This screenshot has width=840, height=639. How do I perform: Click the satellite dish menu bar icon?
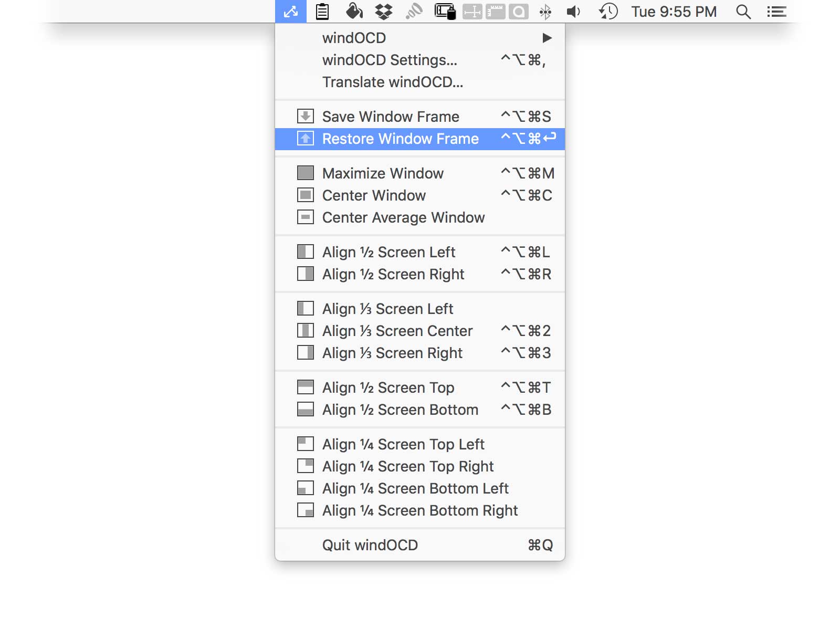click(x=414, y=11)
